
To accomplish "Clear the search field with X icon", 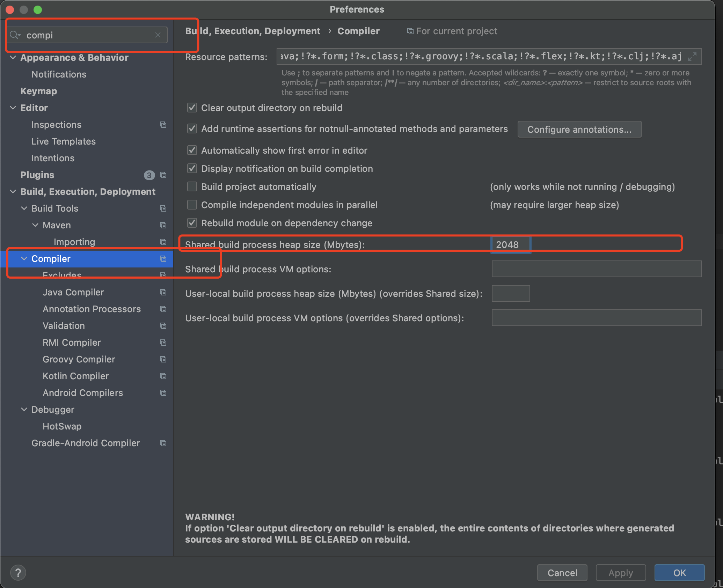I will [x=158, y=35].
